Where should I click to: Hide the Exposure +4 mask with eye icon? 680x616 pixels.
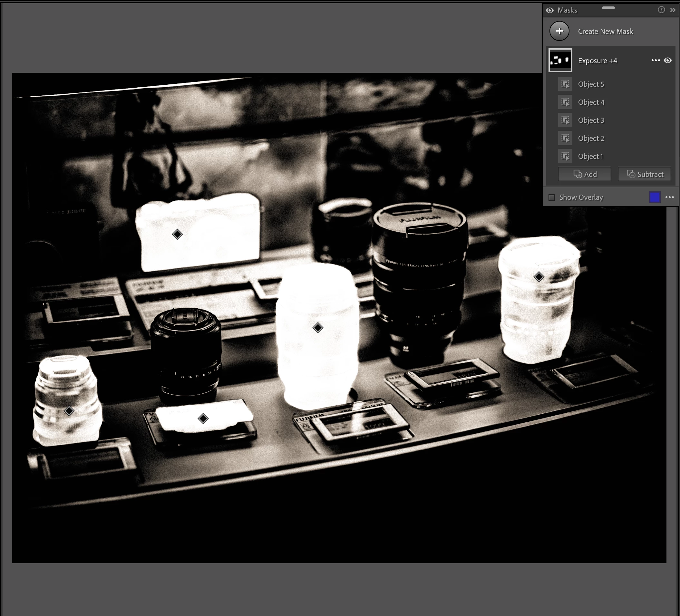click(668, 60)
